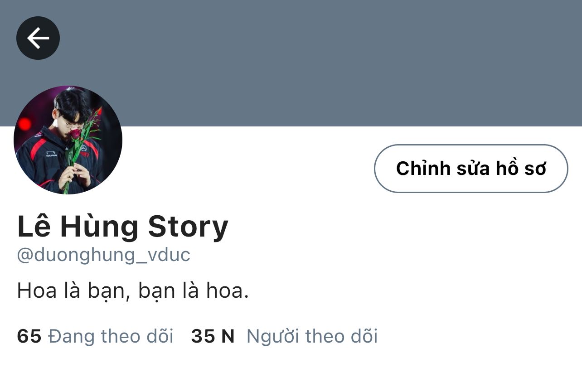The width and height of the screenshot is (582, 392).
Task: Tap the red rose in the avatar
Action: 75,134
